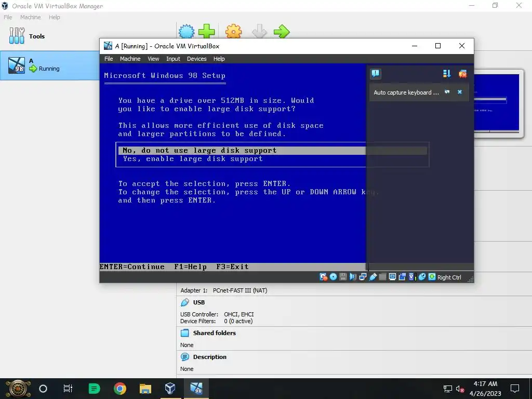Click the network tray icon
This screenshot has height=399, width=532.
coord(447,389)
